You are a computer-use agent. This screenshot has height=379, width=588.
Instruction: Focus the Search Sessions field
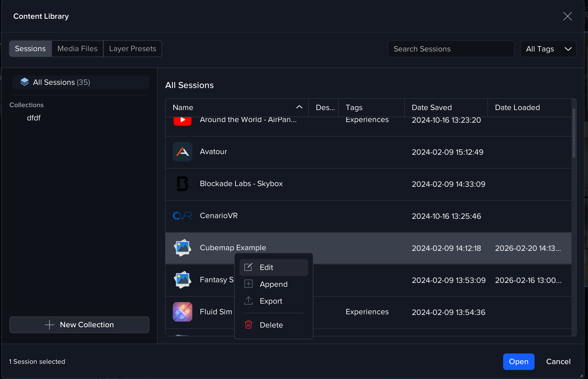click(451, 49)
